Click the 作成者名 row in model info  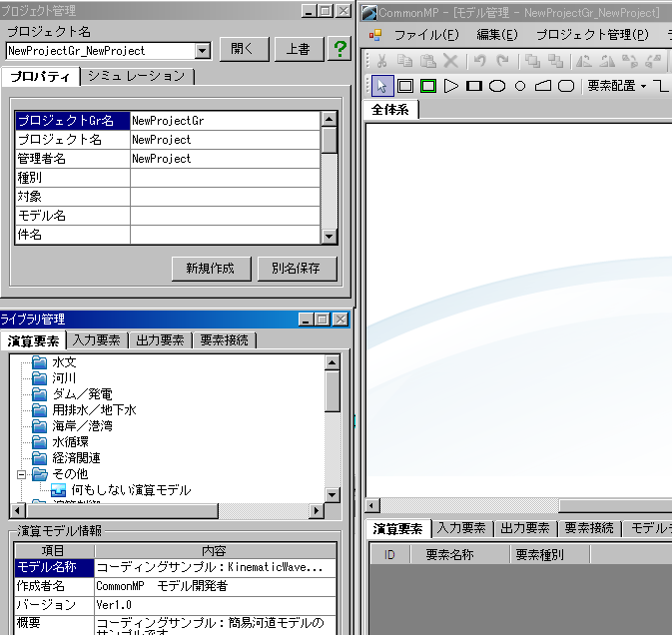(176, 586)
